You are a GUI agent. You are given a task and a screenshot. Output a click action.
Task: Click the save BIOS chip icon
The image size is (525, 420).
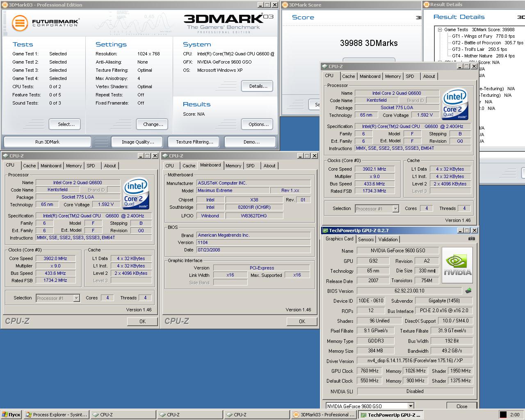(x=468, y=291)
